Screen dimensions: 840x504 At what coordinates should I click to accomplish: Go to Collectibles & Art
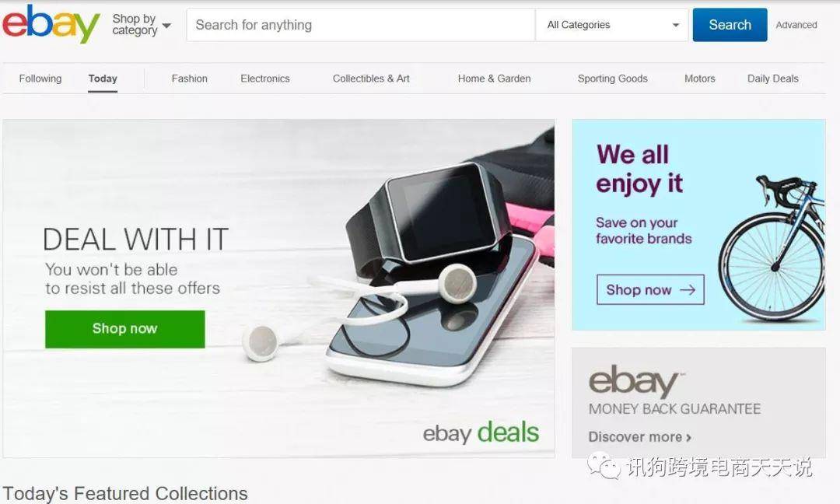[x=371, y=79]
